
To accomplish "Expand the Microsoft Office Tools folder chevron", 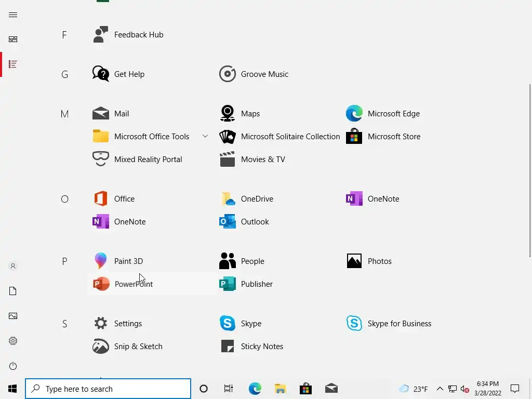I will [205, 137].
